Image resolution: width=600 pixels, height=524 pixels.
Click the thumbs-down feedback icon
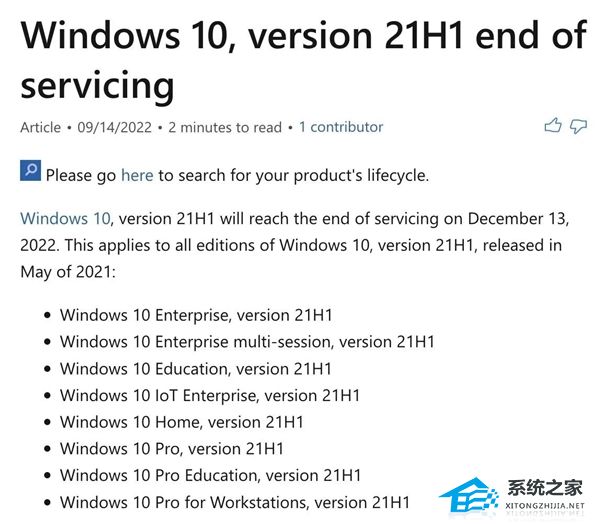pos(578,126)
